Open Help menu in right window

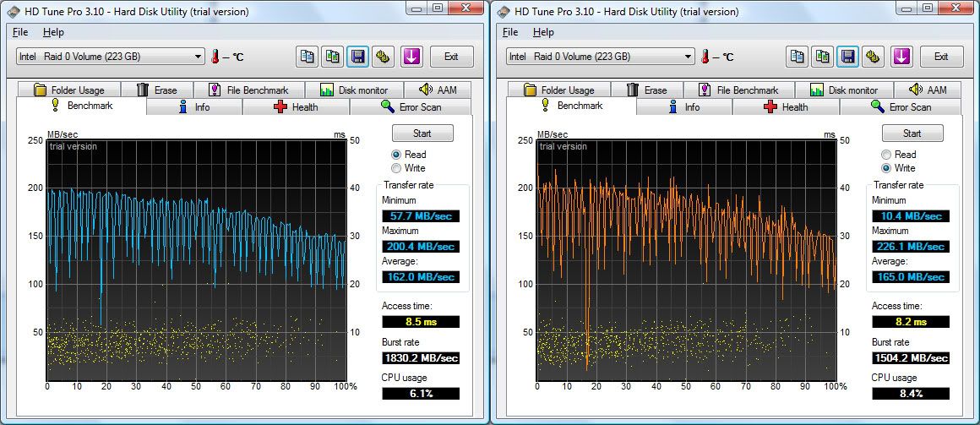[543, 32]
